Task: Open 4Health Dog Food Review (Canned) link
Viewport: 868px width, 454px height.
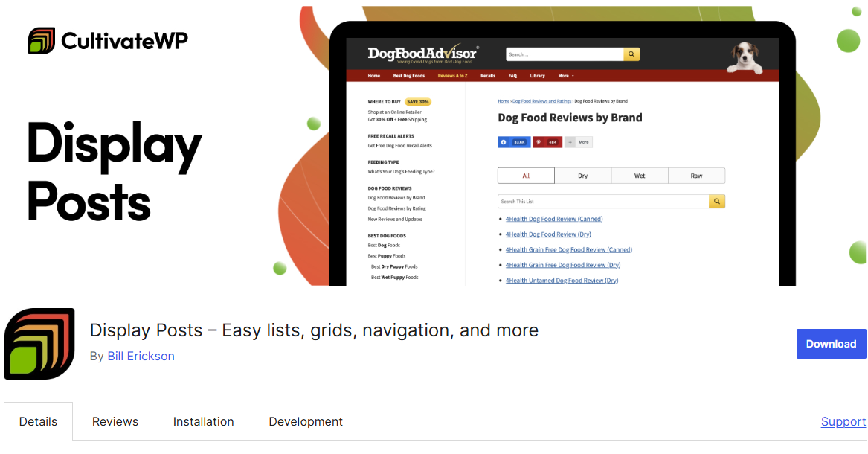Action: tap(554, 219)
